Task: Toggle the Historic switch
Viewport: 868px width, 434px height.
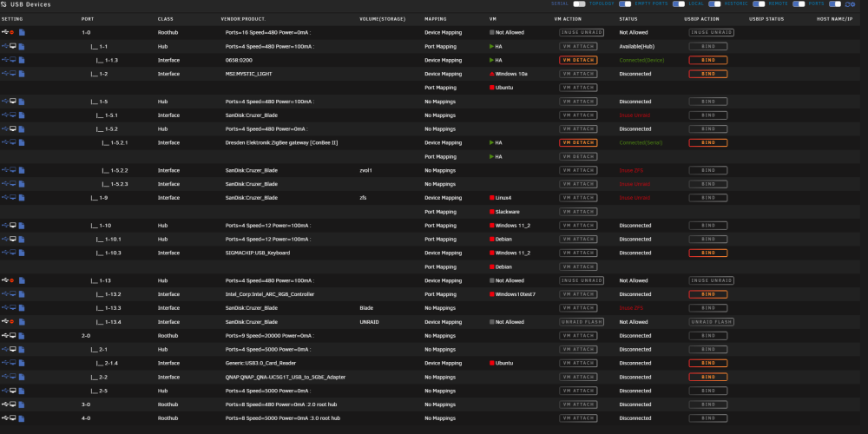Action: (759, 3)
